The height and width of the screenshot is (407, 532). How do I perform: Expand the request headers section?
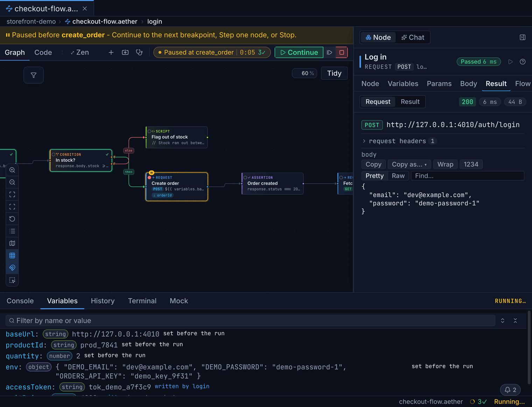tap(398, 141)
